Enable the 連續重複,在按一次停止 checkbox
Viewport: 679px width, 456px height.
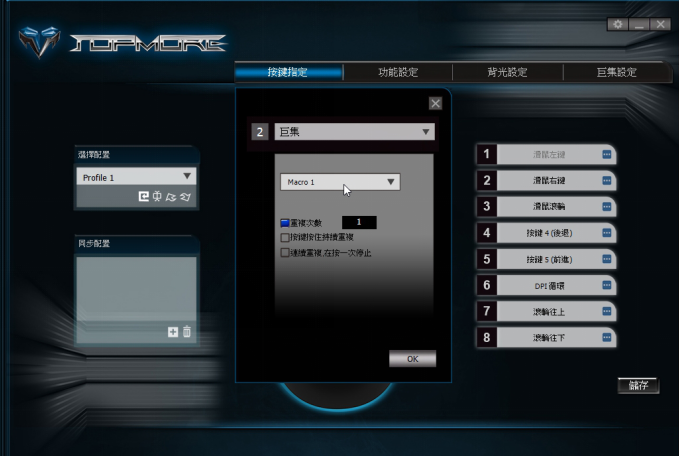point(285,253)
